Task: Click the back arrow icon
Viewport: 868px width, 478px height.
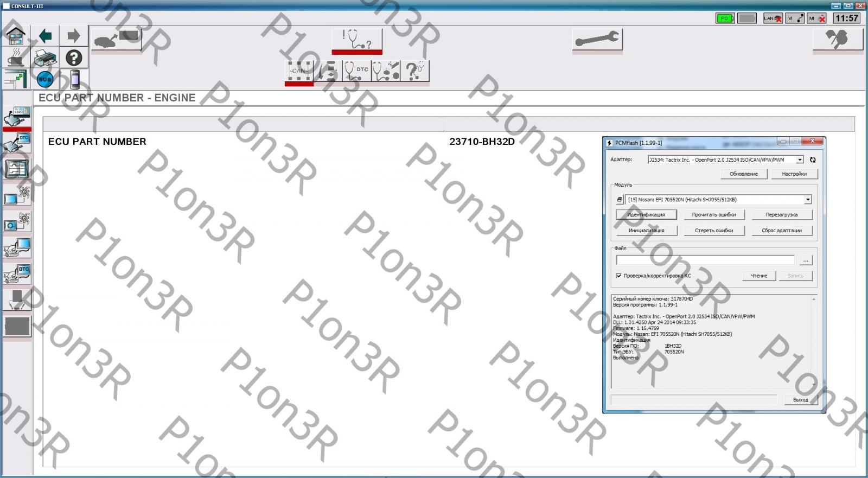Action: (45, 36)
